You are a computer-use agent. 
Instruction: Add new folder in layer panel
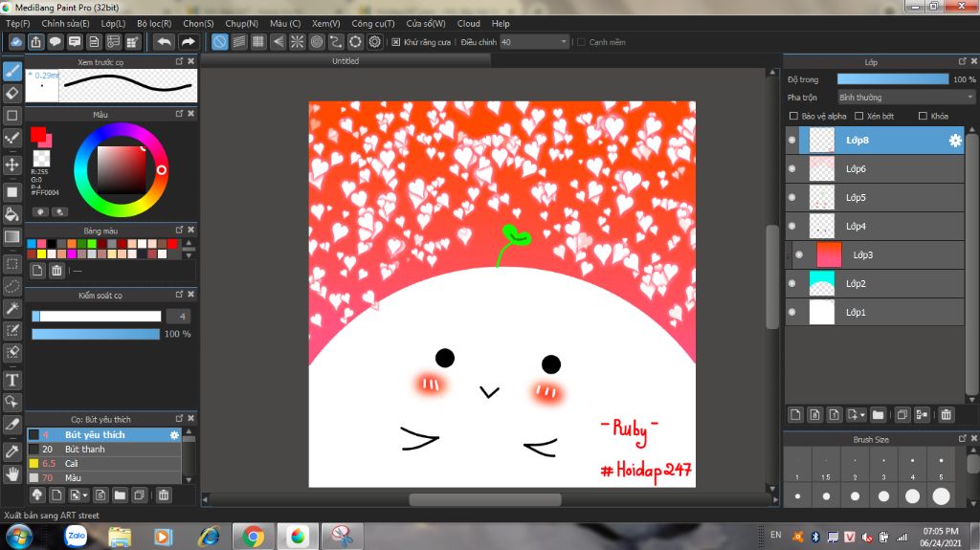coord(878,414)
